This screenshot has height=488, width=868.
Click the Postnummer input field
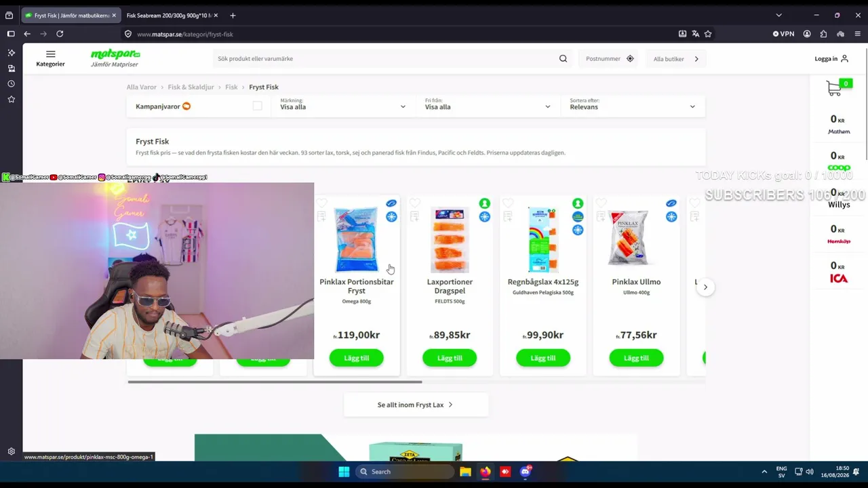[603, 59]
